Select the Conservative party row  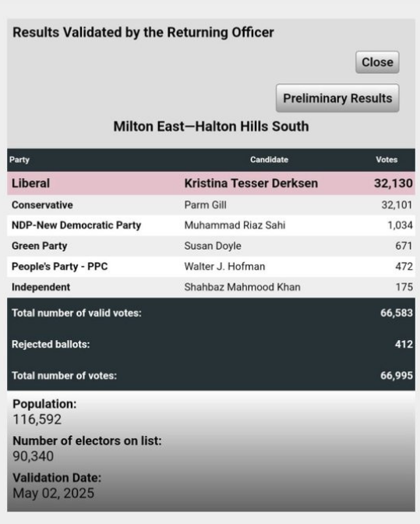coord(211,205)
